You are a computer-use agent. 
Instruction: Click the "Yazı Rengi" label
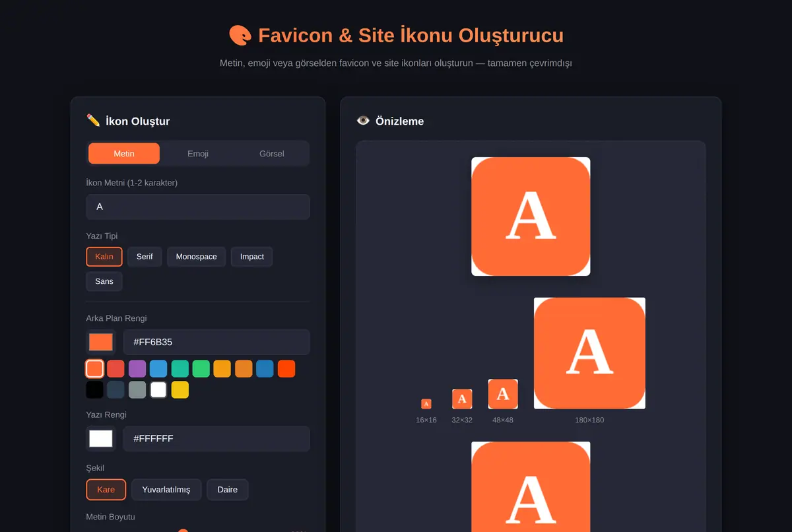[x=106, y=415]
